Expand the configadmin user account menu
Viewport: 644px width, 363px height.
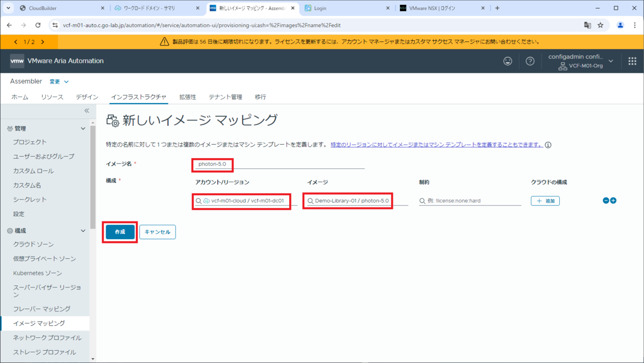611,61
